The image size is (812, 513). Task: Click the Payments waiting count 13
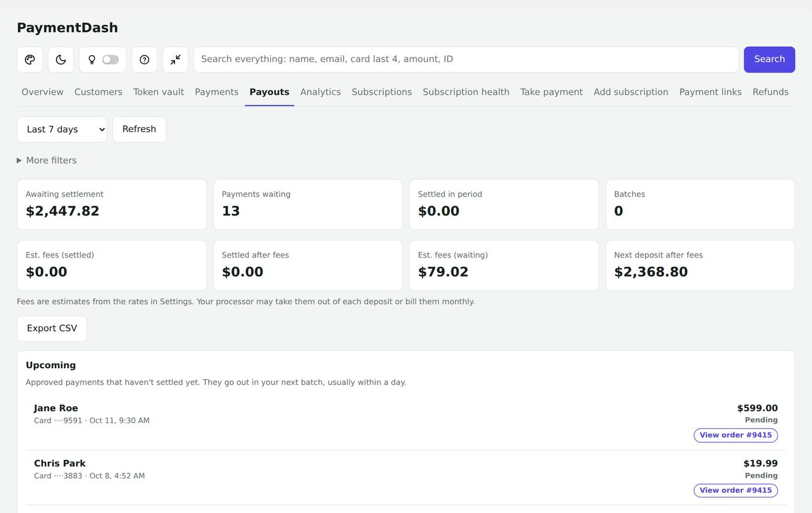point(231,211)
